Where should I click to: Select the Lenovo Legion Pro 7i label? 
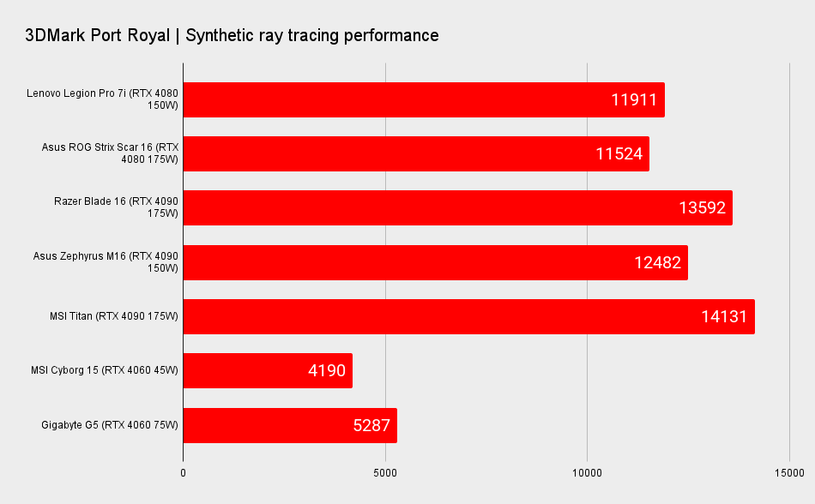(x=102, y=99)
